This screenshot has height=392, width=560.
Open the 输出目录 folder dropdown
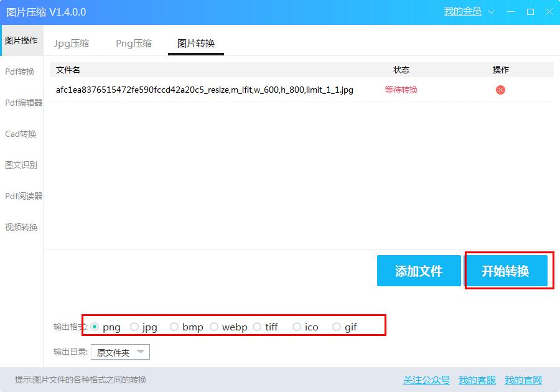pyautogui.click(x=120, y=352)
